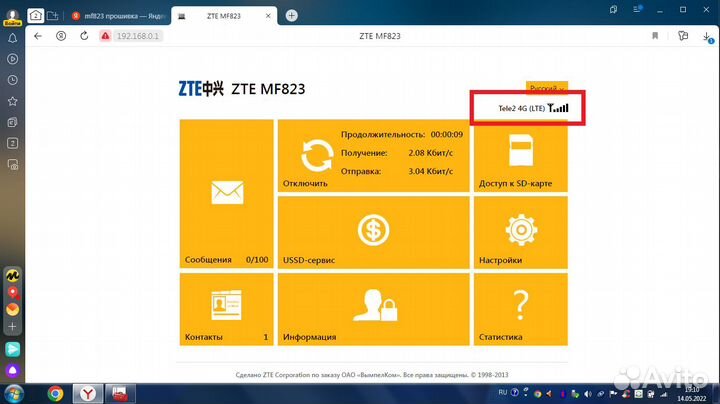Reload the page with refresh icon

point(84,36)
